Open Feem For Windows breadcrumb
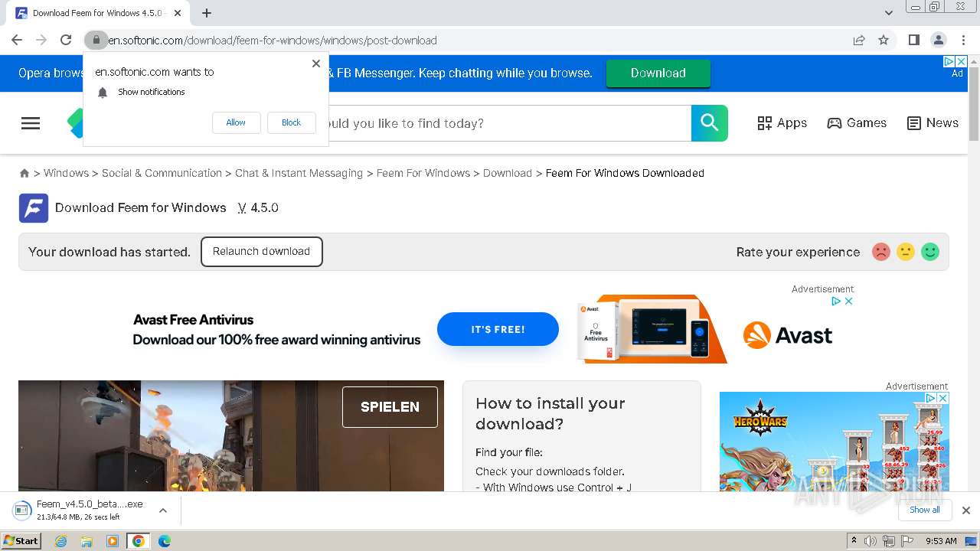Viewport: 980px width, 551px height. (x=423, y=173)
